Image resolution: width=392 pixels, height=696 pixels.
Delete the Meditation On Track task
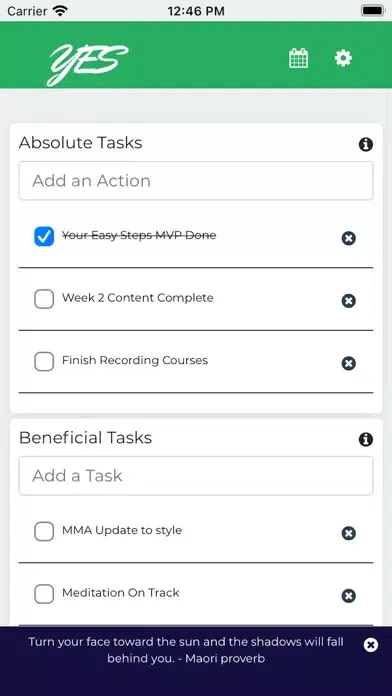pos(348,596)
